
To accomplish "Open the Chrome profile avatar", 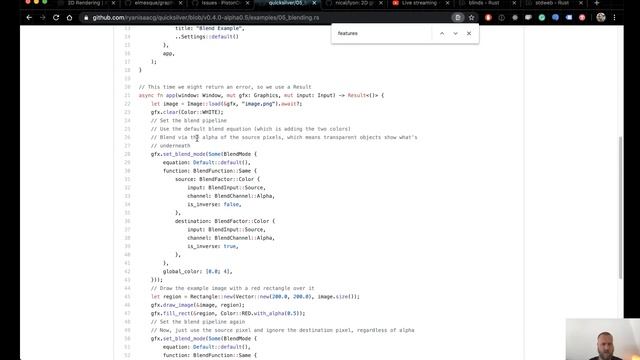I will 601,18.
